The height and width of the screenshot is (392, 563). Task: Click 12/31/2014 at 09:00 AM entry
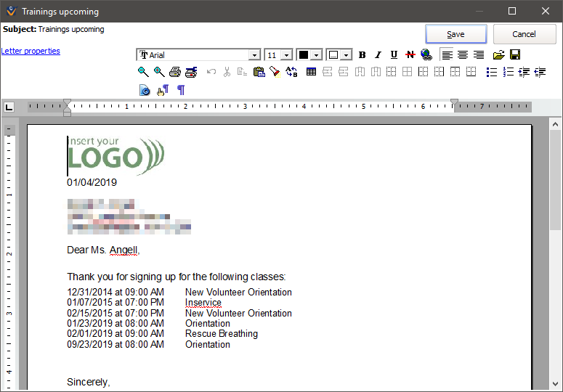[x=116, y=293]
